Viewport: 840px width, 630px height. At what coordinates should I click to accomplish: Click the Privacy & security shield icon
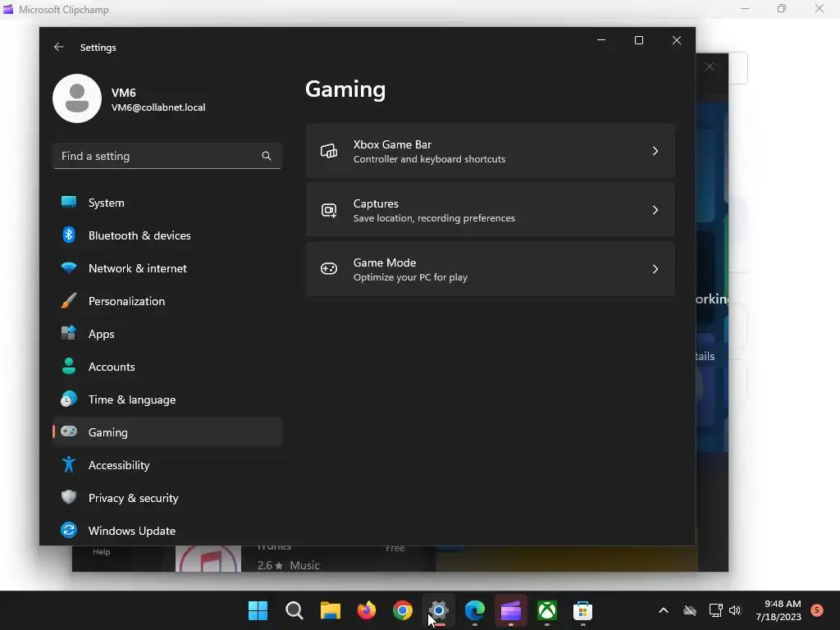point(69,497)
